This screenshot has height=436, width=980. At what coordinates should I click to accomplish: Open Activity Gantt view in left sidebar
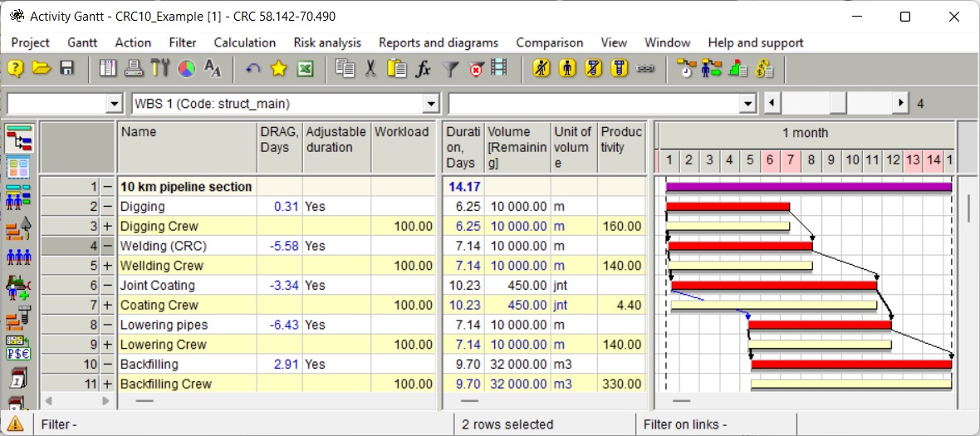19,137
